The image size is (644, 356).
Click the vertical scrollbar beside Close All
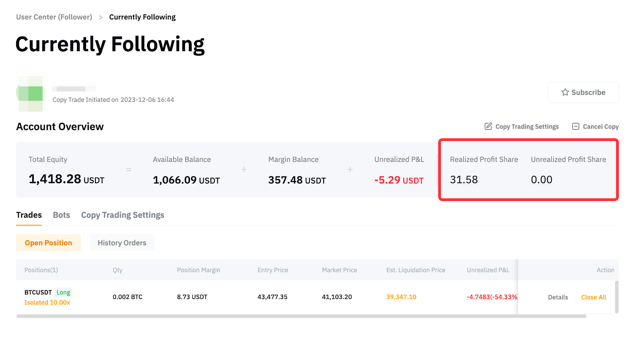[617, 297]
